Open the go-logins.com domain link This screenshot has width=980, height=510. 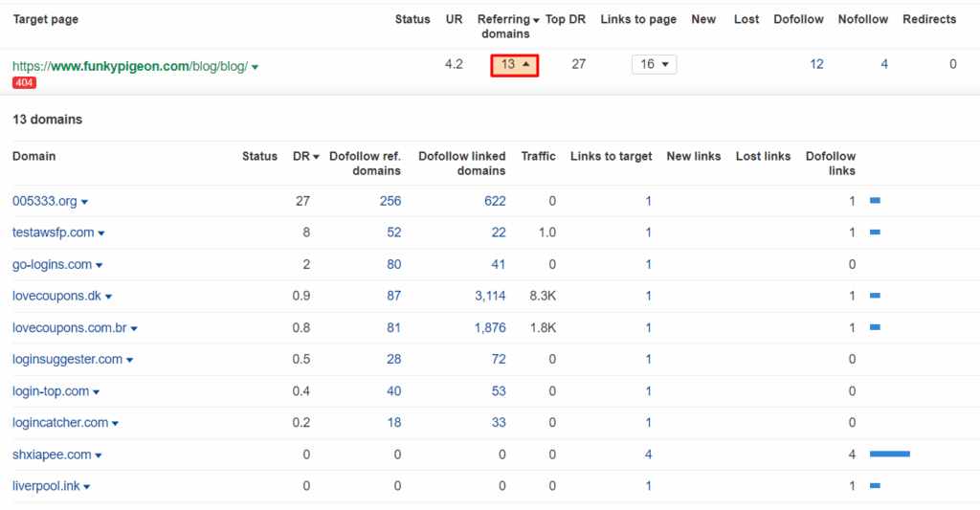(x=52, y=264)
